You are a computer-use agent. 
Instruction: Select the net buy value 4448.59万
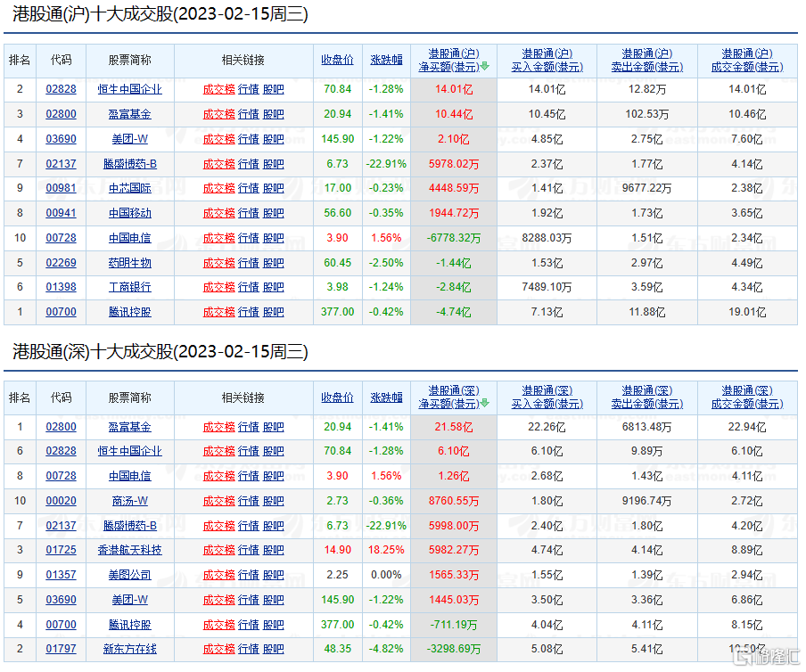pos(453,188)
